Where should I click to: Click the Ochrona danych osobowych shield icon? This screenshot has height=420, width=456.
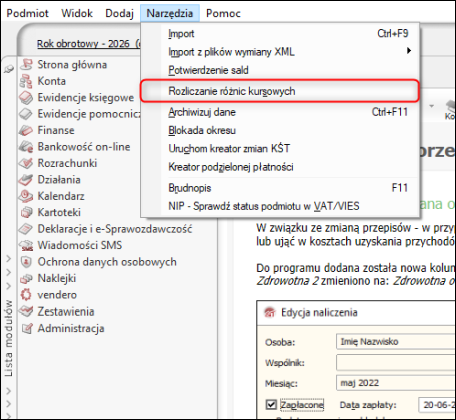(26, 262)
